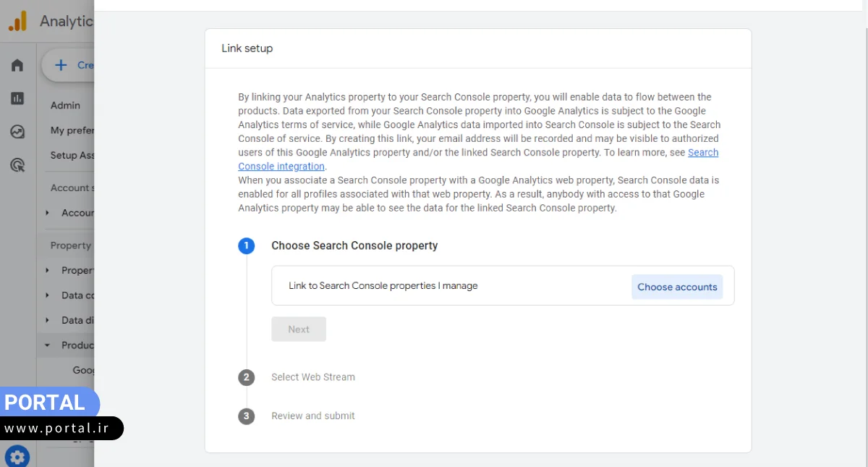
Task: Open Setup Assistant menu item
Action: pyautogui.click(x=72, y=156)
